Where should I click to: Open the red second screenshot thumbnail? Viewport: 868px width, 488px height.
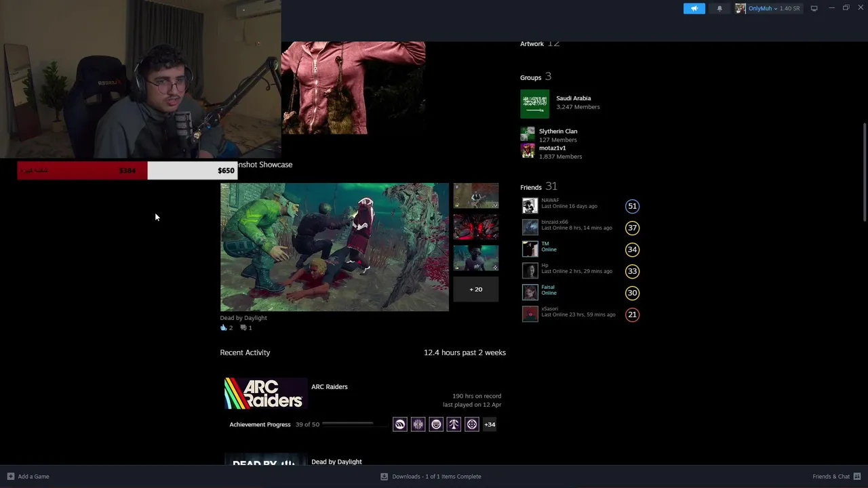click(x=475, y=227)
